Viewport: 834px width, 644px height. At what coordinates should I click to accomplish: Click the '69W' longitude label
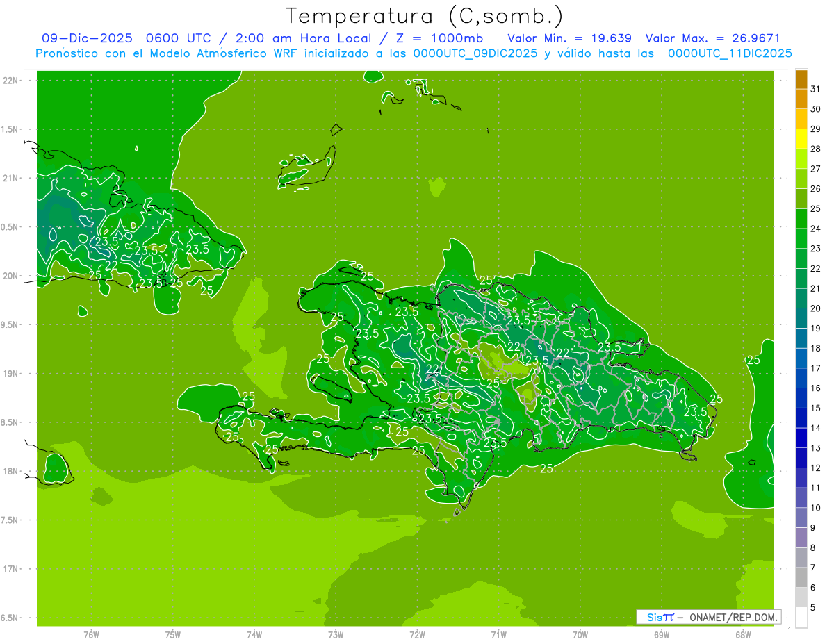coord(662,634)
